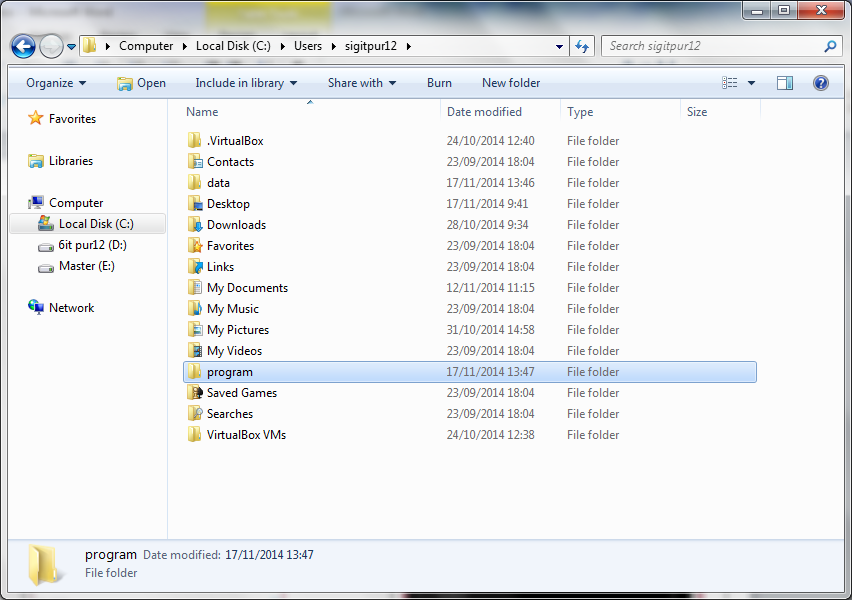Viewport: 852px width, 600px height.
Task: Click the 28/10/2014 9:34 date of Downloads
Action: pyautogui.click(x=487, y=225)
